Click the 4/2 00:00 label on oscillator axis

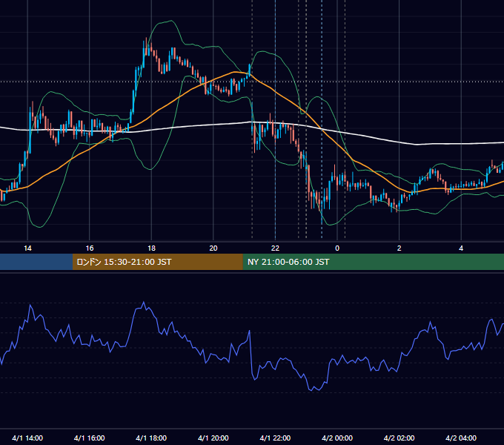point(337,438)
